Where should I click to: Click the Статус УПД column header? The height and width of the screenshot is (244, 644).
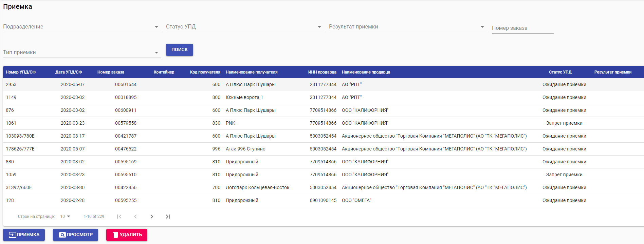coord(560,72)
